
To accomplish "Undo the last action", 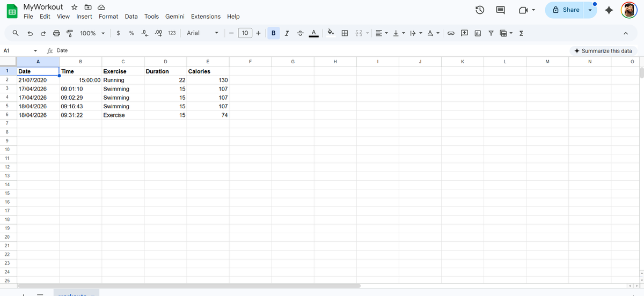I will coord(30,33).
